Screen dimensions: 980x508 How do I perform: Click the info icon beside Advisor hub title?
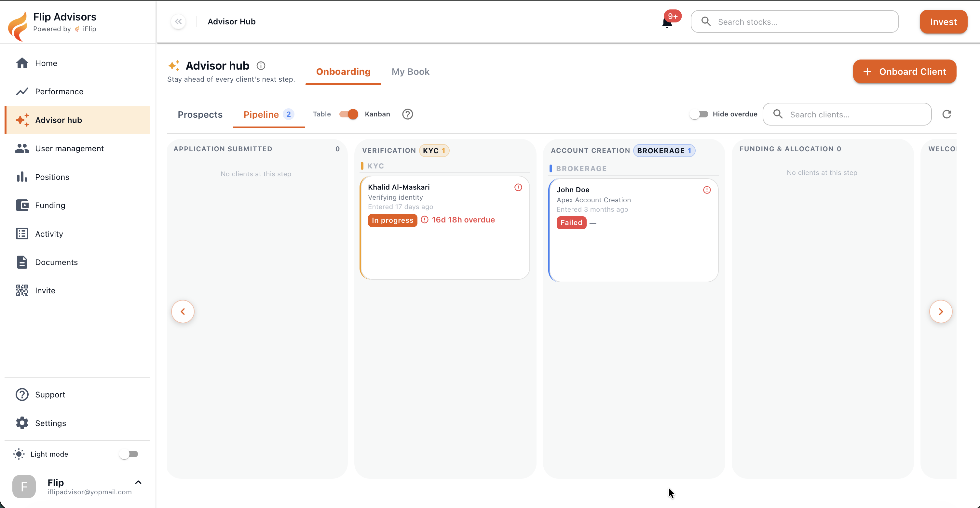(x=261, y=66)
